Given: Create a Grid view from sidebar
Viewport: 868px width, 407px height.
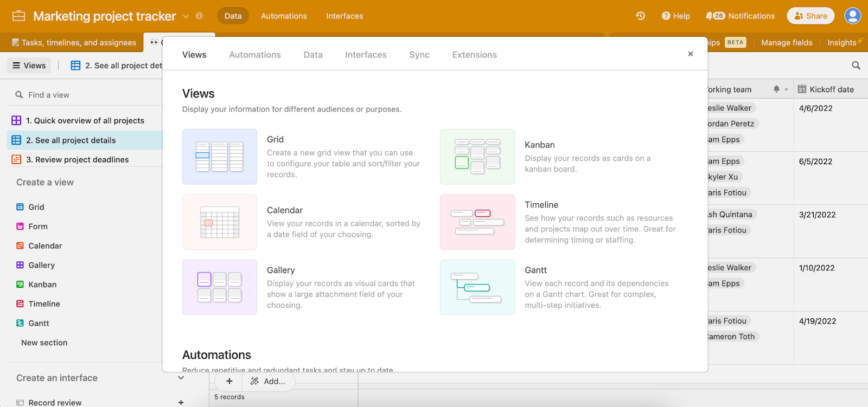Looking at the screenshot, I should (x=30, y=207).
